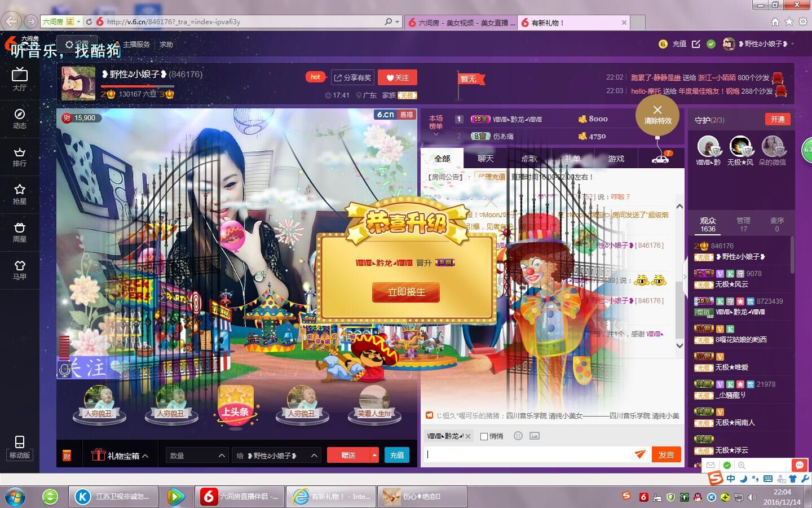
Task: Remove chat target VIIVIII黔龙 tag
Action: (468, 436)
